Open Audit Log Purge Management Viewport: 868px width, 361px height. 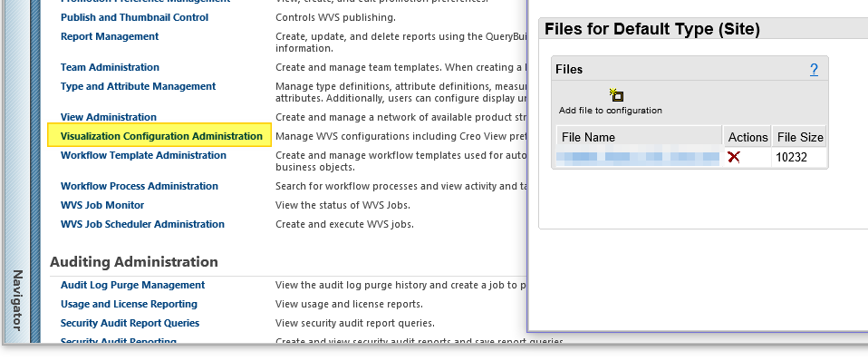pyautogui.click(x=132, y=285)
